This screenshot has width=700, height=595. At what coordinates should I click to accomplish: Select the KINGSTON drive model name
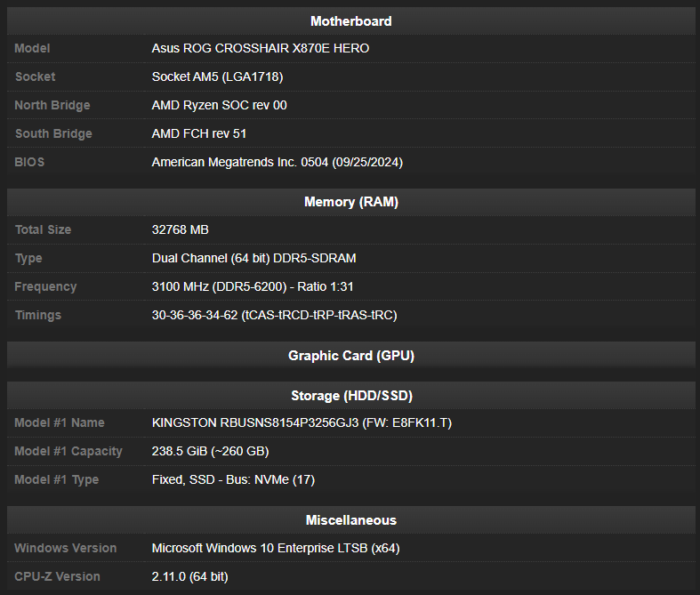(302, 422)
